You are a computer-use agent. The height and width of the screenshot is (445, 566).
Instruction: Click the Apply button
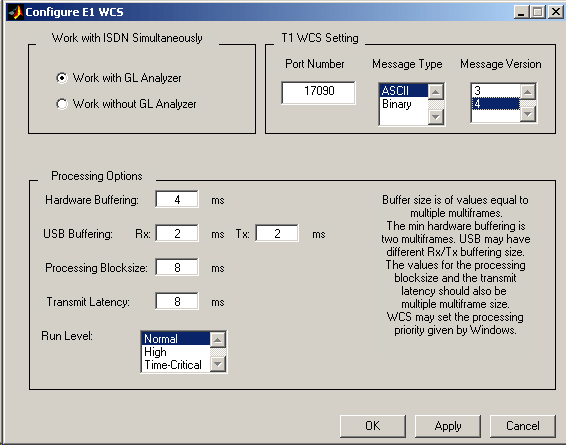click(448, 426)
